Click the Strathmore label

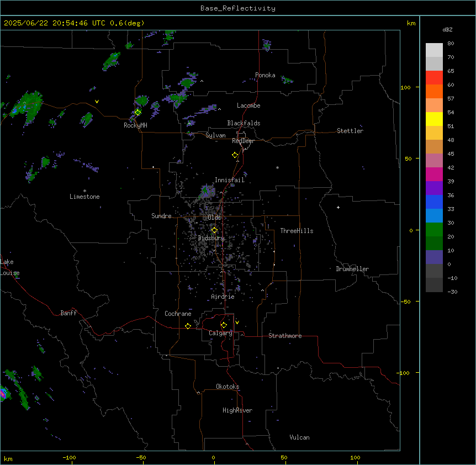pos(285,336)
